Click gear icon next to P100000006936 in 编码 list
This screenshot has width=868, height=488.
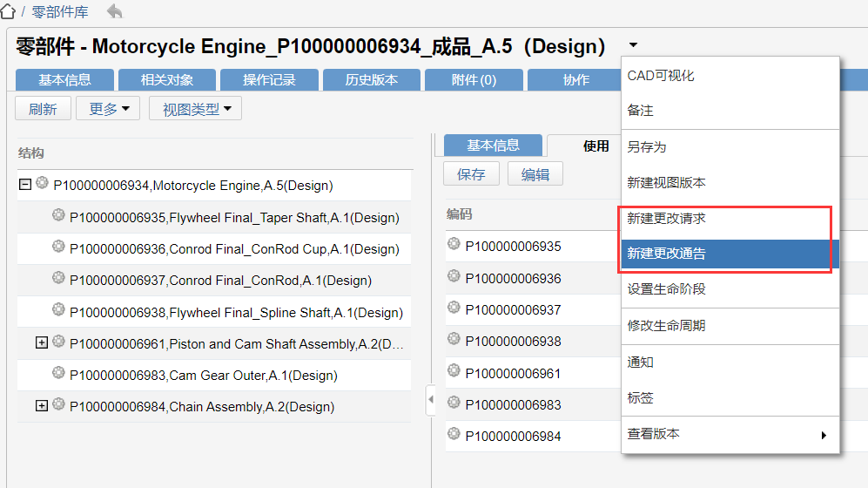(454, 276)
